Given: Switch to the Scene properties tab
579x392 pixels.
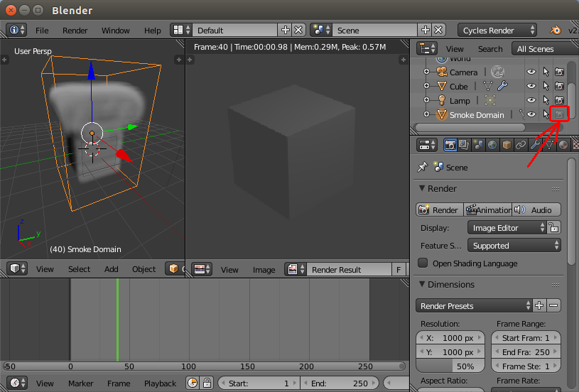Looking at the screenshot, I should tap(478, 145).
